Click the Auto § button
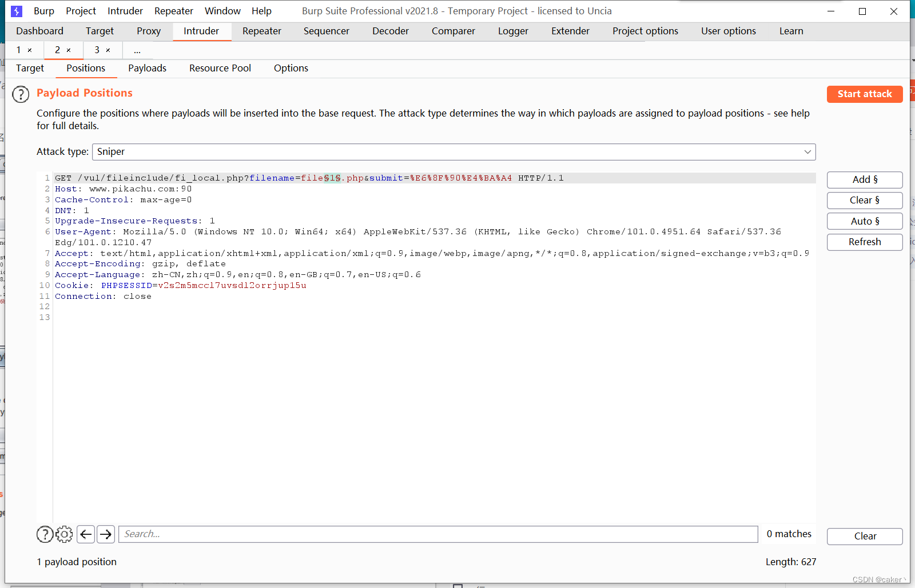915x588 pixels. [865, 221]
